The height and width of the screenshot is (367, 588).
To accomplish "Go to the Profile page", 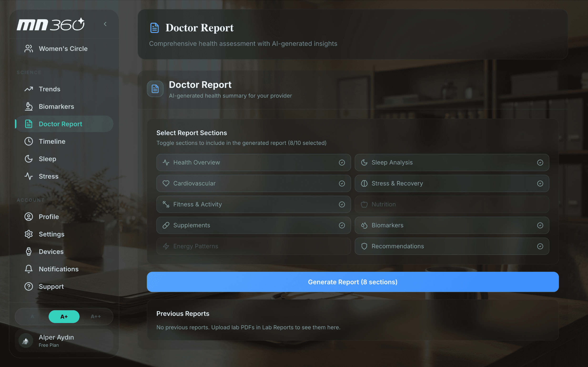I will 49,217.
